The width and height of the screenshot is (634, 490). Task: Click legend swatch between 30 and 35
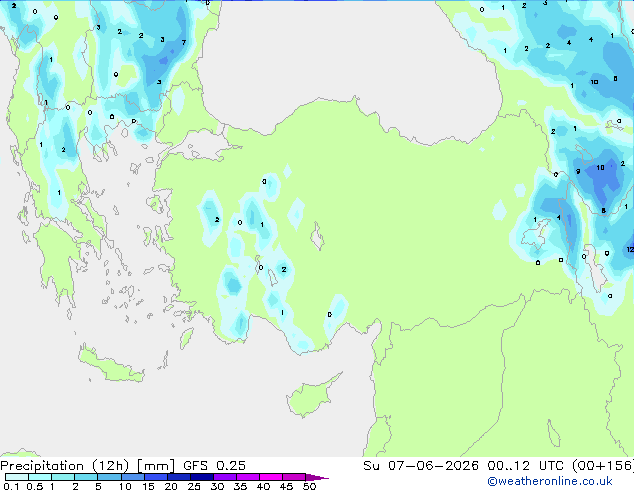tap(225, 477)
